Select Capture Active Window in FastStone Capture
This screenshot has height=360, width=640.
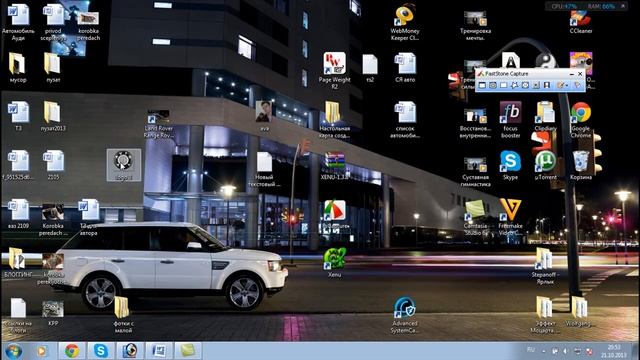click(x=482, y=85)
